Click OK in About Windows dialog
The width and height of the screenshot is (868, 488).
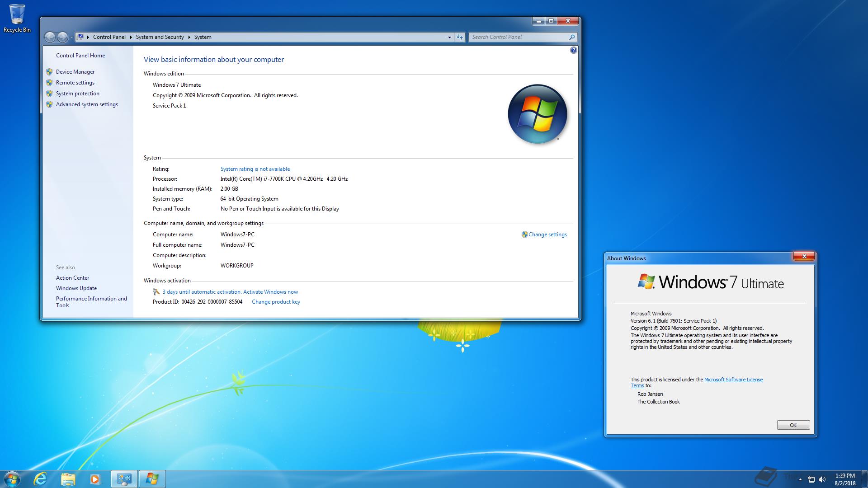coord(793,425)
